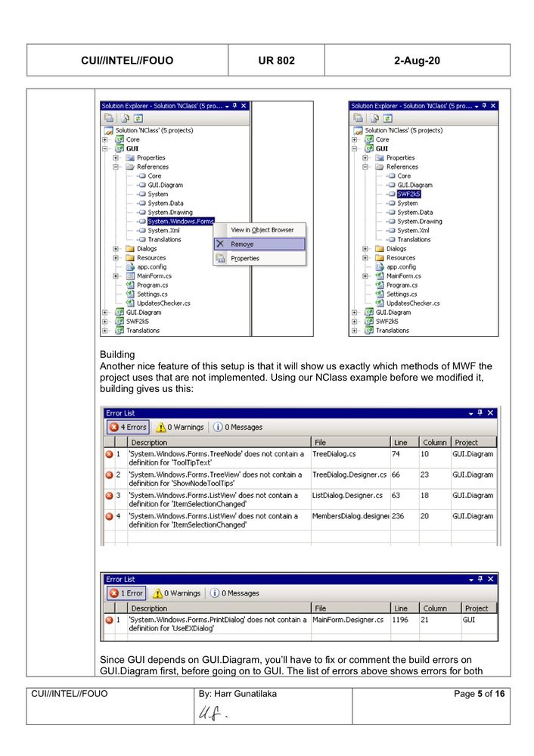This screenshot has width=534, height=756.
Task: Click Show All Files icon in right explorer
Action: (374, 117)
